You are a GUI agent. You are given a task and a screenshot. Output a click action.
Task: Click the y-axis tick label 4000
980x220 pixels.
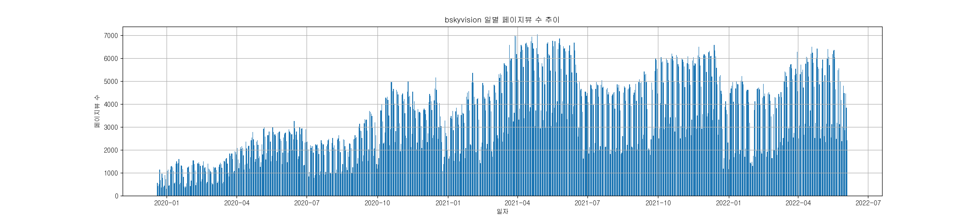(x=111, y=104)
